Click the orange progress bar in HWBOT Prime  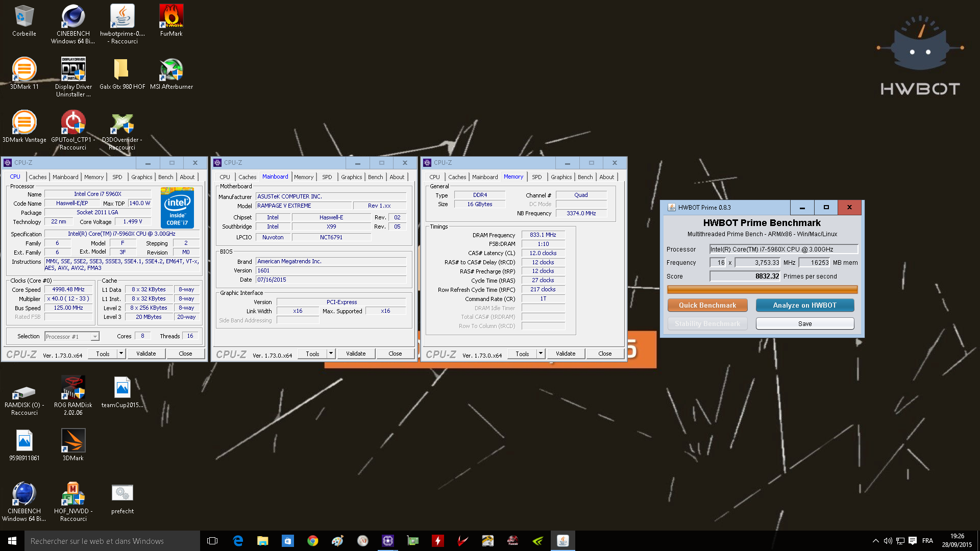tap(762, 290)
